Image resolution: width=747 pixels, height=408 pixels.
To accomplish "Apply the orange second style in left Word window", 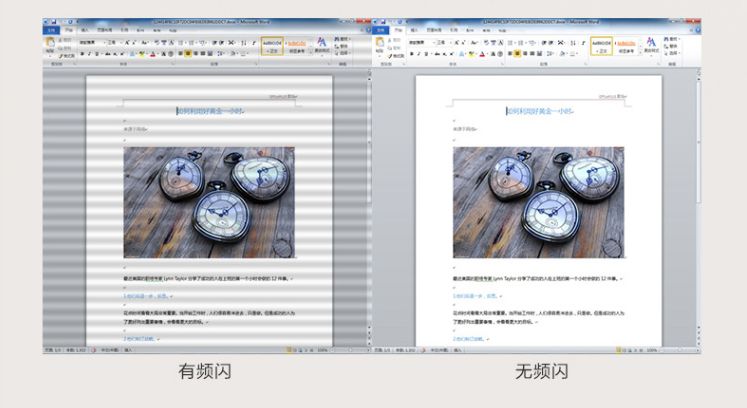I will coord(296,46).
